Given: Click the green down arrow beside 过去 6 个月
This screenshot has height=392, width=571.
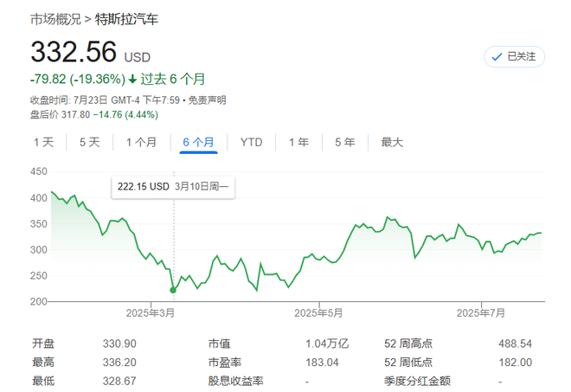Looking at the screenshot, I should click(x=132, y=79).
